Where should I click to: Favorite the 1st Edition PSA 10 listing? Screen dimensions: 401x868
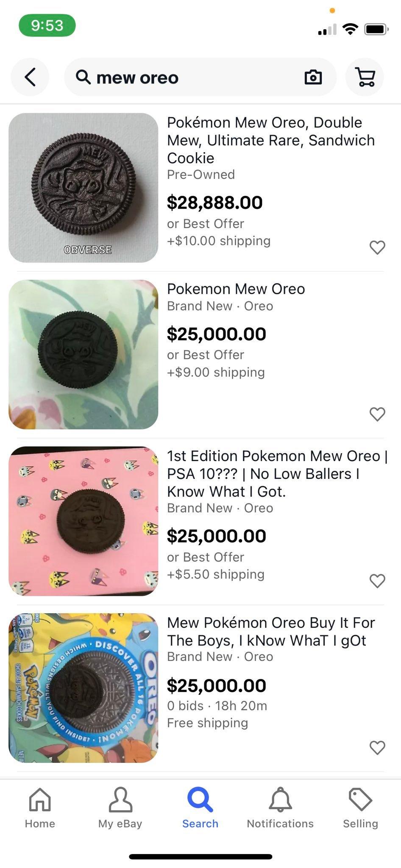click(377, 581)
